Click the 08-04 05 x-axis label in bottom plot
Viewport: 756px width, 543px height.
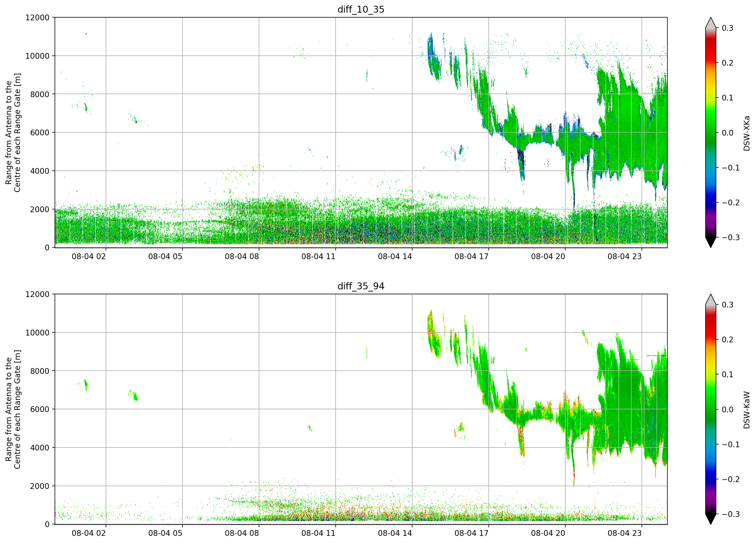(x=165, y=533)
